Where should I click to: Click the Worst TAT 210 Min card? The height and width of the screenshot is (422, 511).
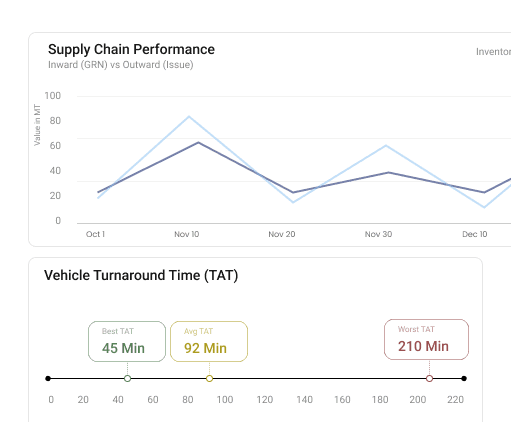[x=426, y=339]
